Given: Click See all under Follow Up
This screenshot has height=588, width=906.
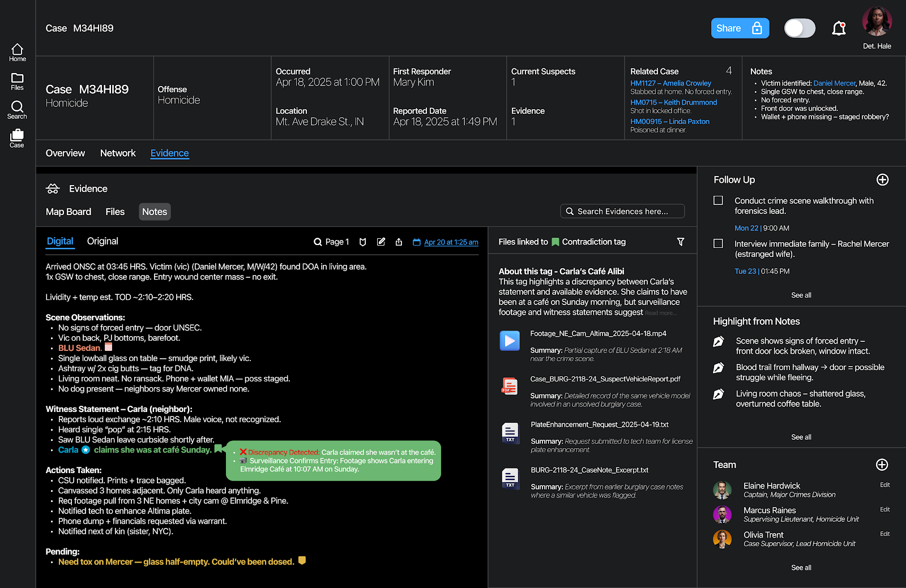Looking at the screenshot, I should pyautogui.click(x=801, y=295).
